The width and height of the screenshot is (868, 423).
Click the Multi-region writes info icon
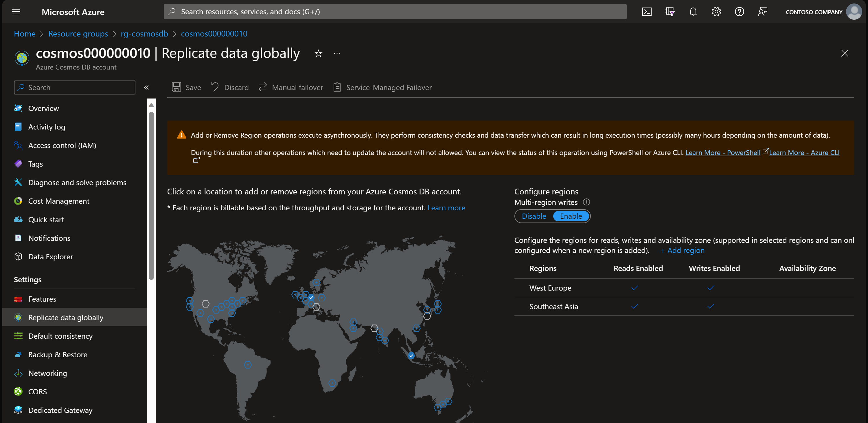click(x=586, y=202)
